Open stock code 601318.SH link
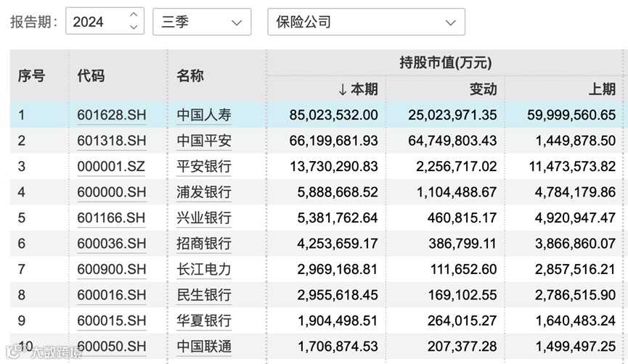 [x=112, y=141]
